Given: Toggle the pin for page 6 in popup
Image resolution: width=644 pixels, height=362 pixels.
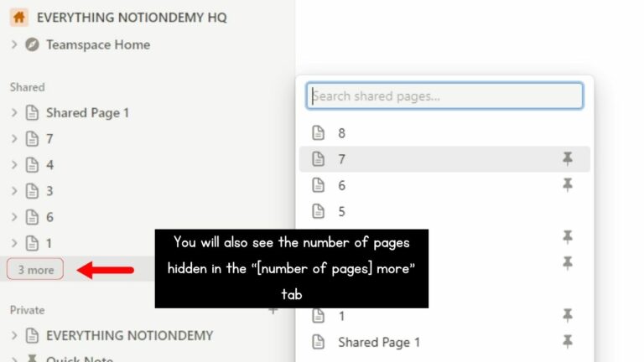Looking at the screenshot, I should click(x=568, y=184).
